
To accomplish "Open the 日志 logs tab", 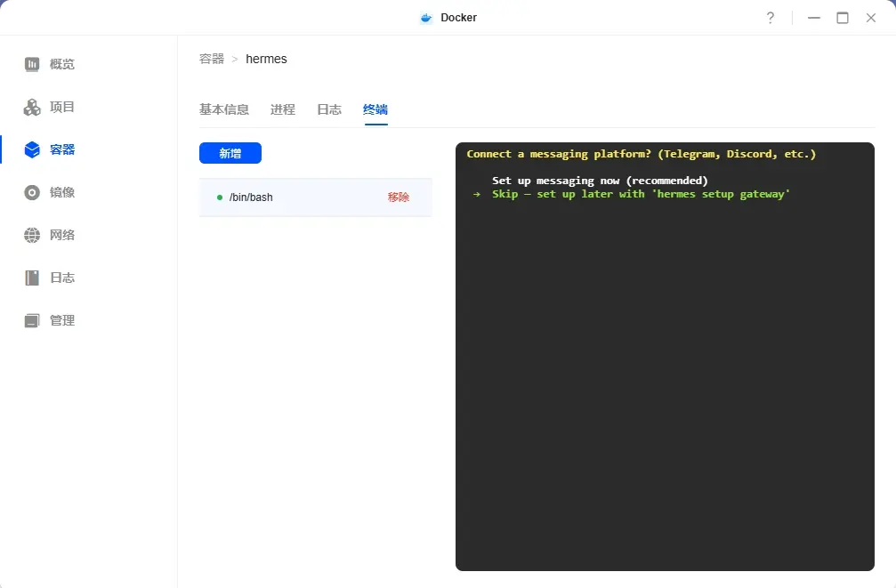I will (x=328, y=109).
